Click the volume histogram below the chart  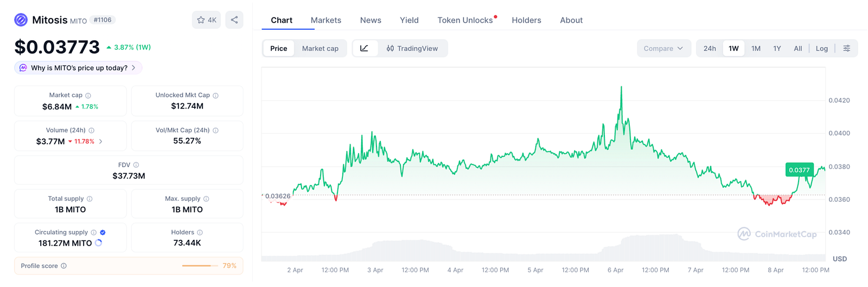point(543,248)
